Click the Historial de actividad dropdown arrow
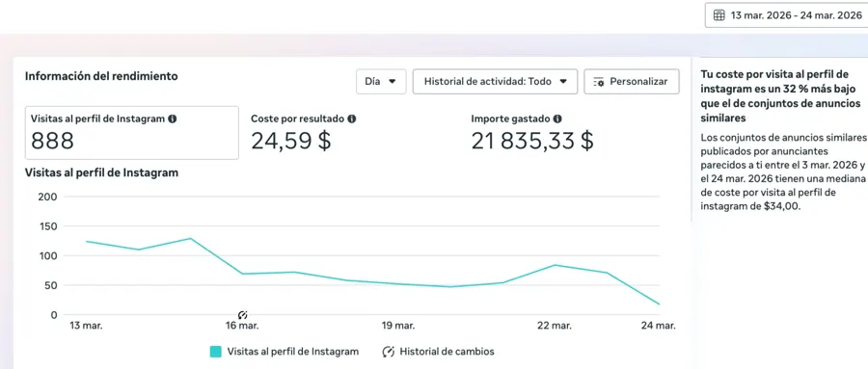Viewport: 868px width, 369px height. tap(563, 81)
